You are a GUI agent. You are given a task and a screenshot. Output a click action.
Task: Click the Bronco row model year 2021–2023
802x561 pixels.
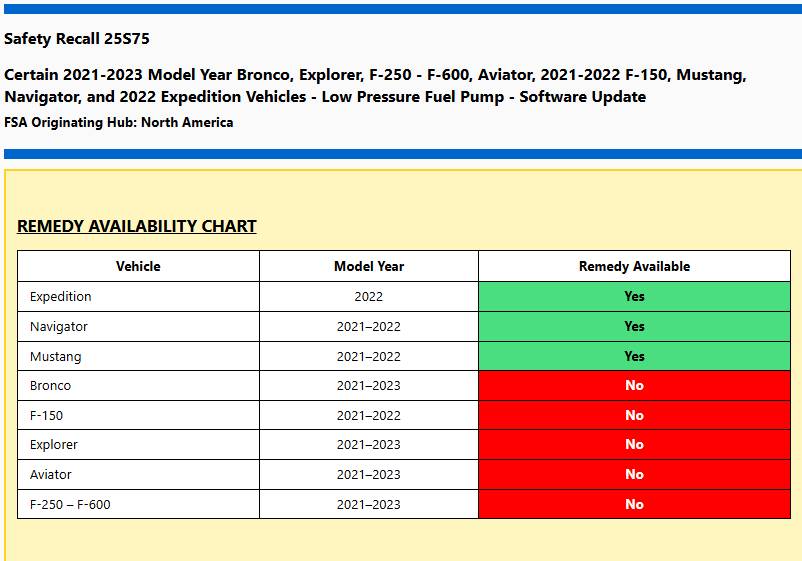tap(369, 386)
